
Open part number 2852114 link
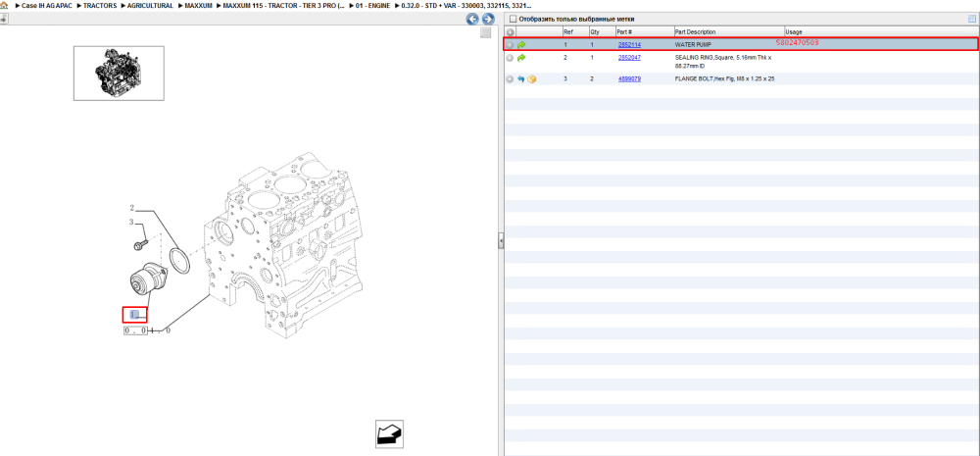(629, 45)
